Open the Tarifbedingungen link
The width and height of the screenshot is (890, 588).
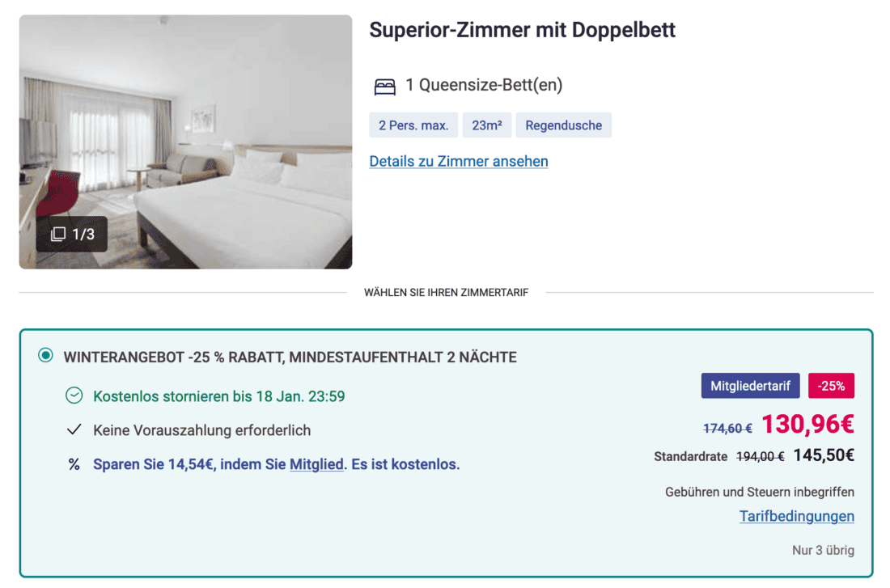796,516
